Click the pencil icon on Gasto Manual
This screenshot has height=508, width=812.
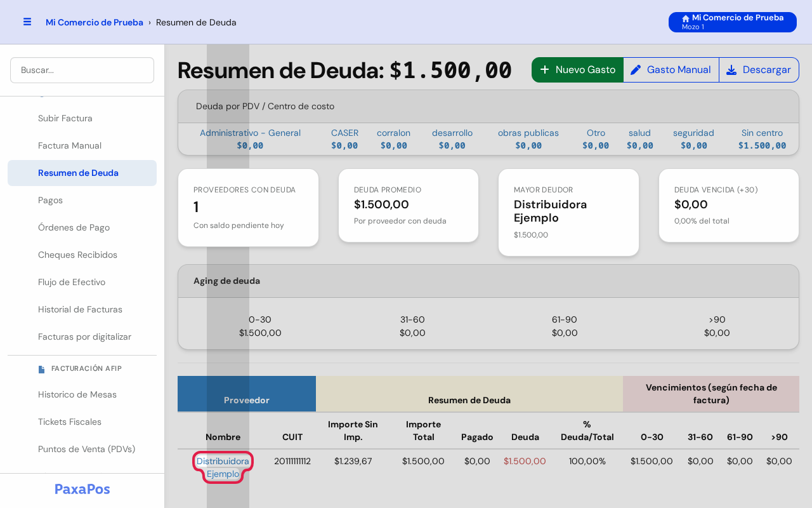point(636,70)
